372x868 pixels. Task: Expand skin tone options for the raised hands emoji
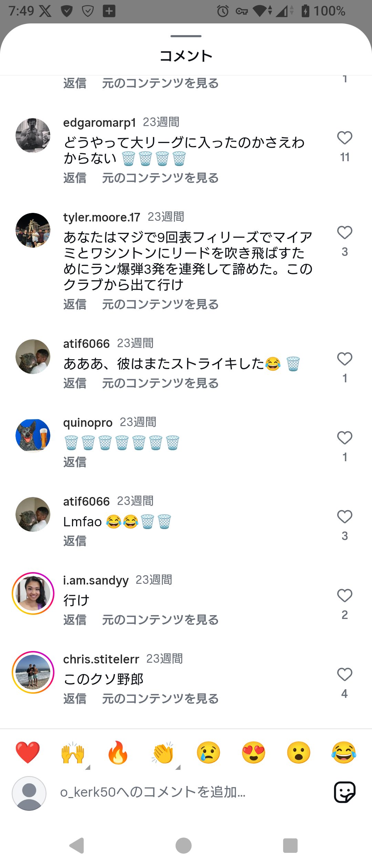pos(88,767)
